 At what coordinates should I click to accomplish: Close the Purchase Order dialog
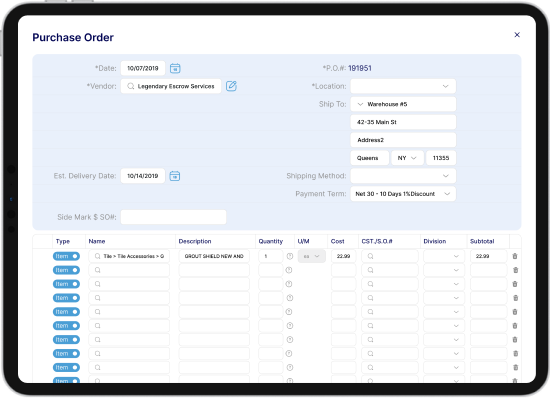(x=517, y=35)
